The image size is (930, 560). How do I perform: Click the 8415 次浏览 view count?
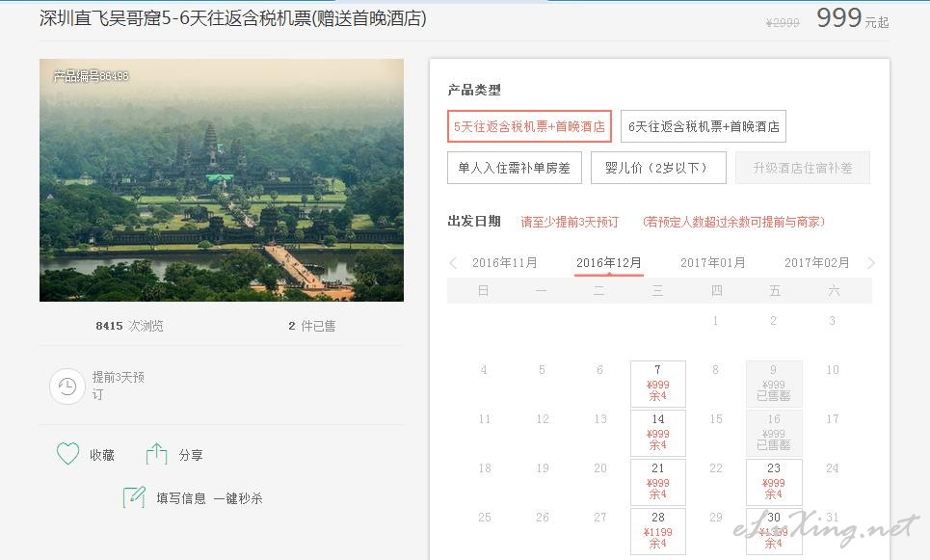129,326
